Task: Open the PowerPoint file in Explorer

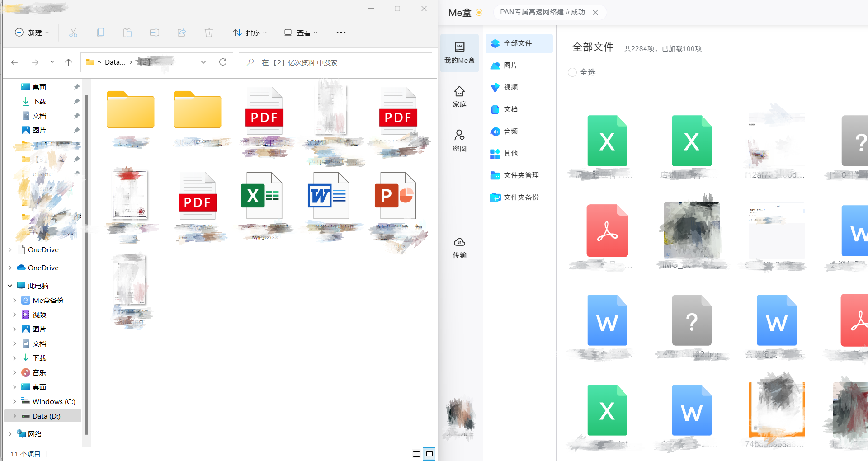Action: click(x=396, y=196)
